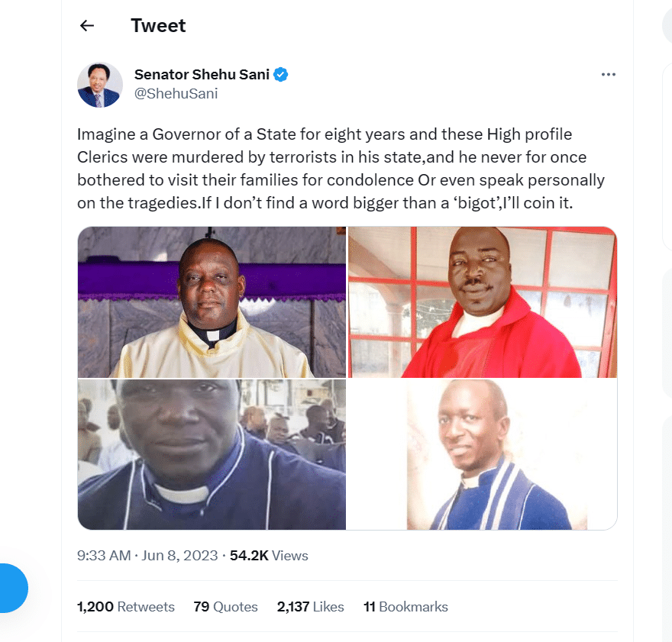The height and width of the screenshot is (642, 672).
Task: Show the 1,200 Retweets list
Action: coord(125,607)
